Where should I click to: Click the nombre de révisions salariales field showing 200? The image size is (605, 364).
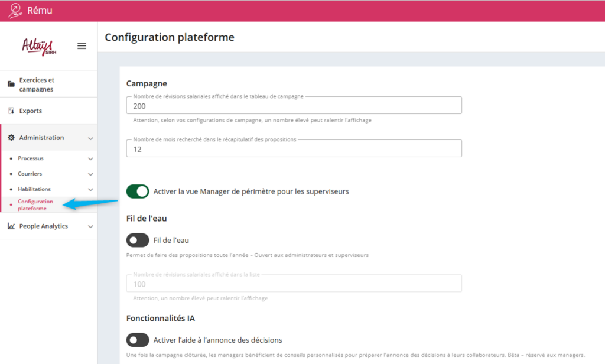click(294, 106)
